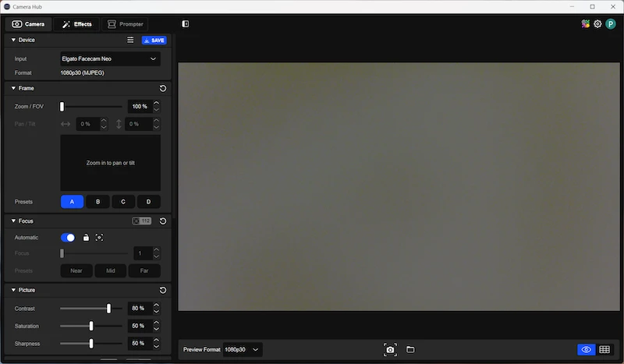This screenshot has height=364, width=624.
Task: Collapse the Frame section
Action: coord(13,88)
